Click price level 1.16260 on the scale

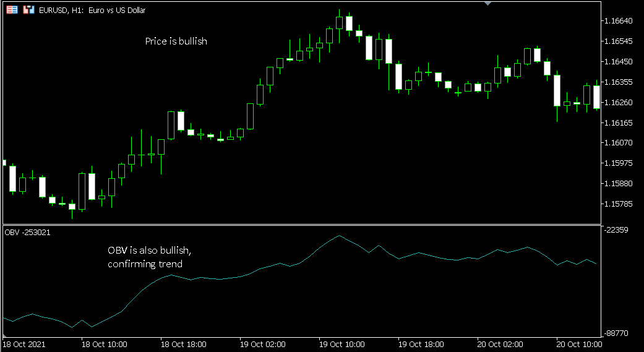[x=619, y=102]
